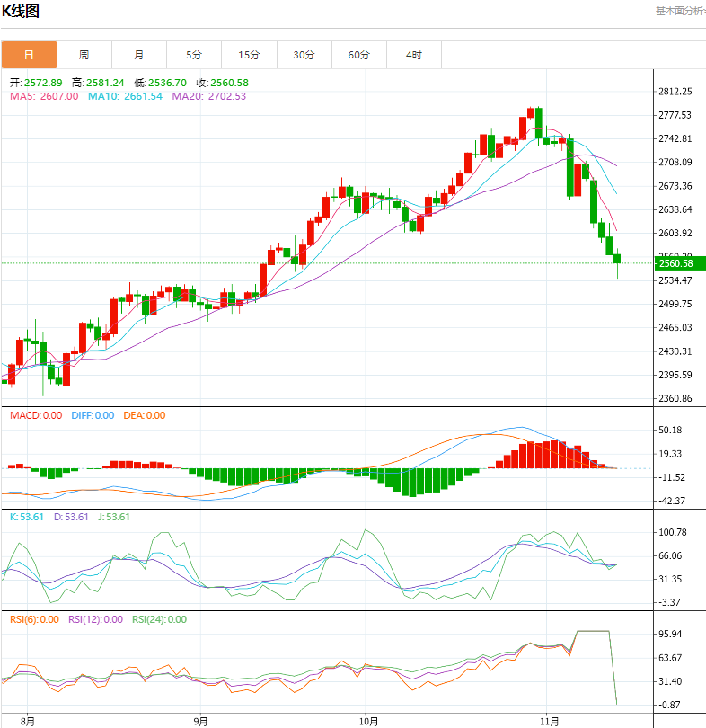Click the MA20: 2702.53 legend value
The height and width of the screenshot is (728, 706).
208,96
